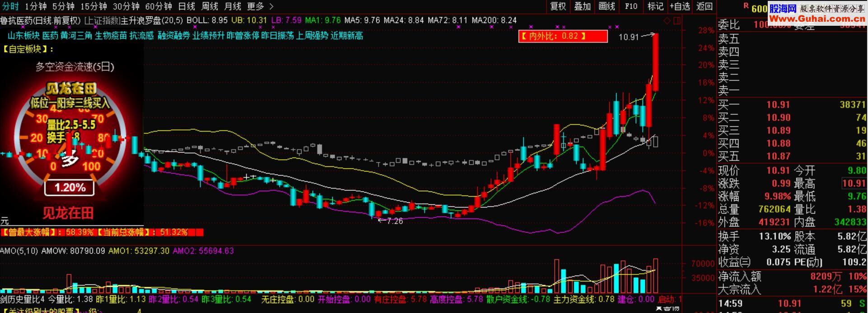Click the 多空资金流速(5日) heading
The image size is (868, 313).
[75, 67]
